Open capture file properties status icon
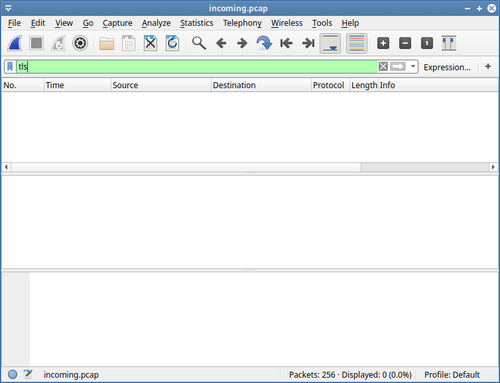Image resolution: width=500 pixels, height=383 pixels. (x=28, y=374)
